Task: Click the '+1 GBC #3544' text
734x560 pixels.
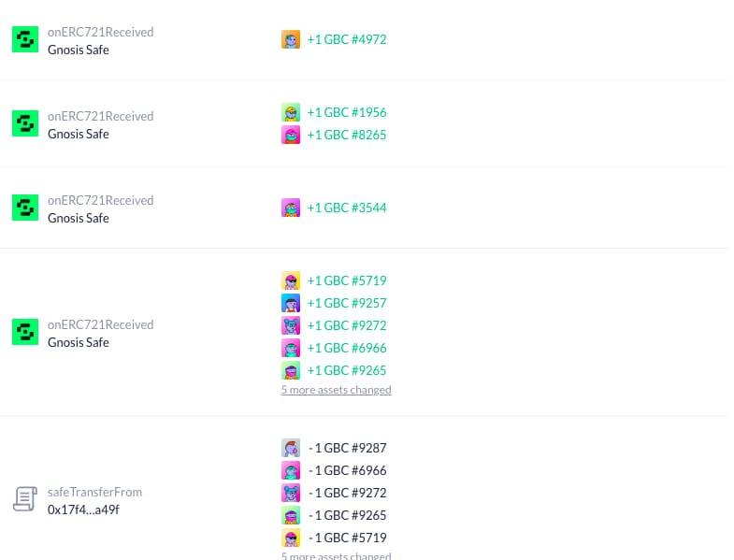Action: pos(347,208)
